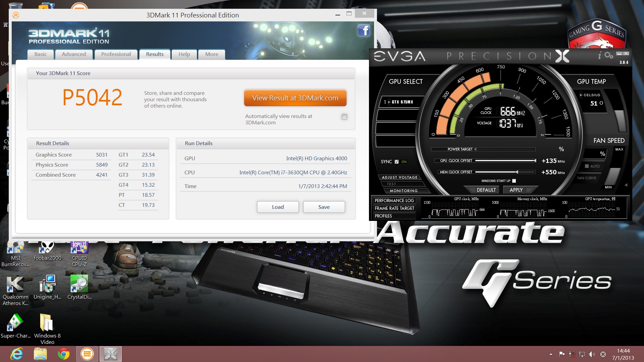The width and height of the screenshot is (644, 362).
Task: Toggle the SYNC checkbox in Precision X
Action: point(396,162)
